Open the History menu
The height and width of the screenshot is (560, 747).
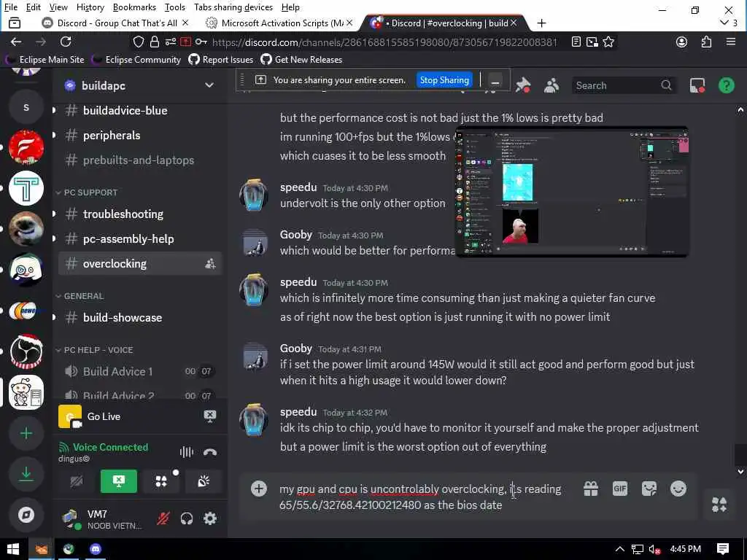click(90, 7)
